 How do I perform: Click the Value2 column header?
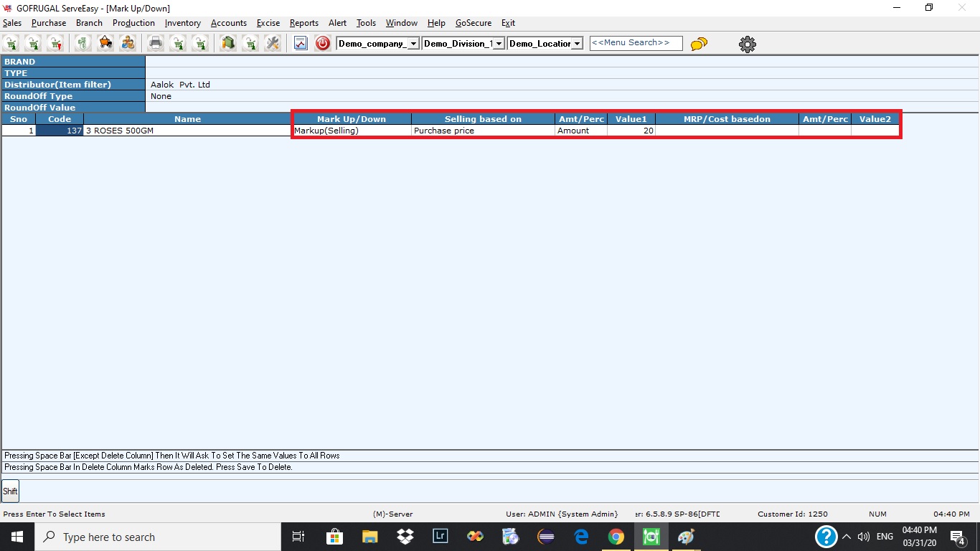[x=875, y=119]
